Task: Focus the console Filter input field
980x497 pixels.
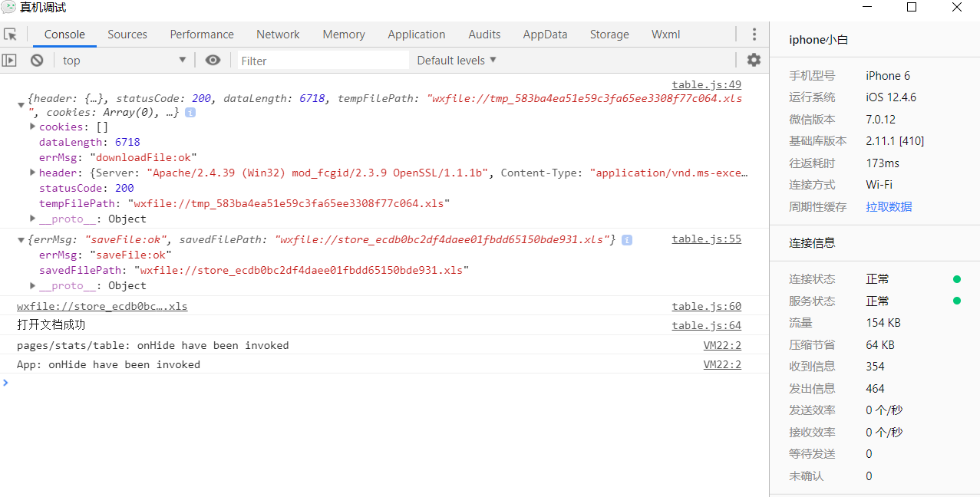Action: tap(322, 61)
